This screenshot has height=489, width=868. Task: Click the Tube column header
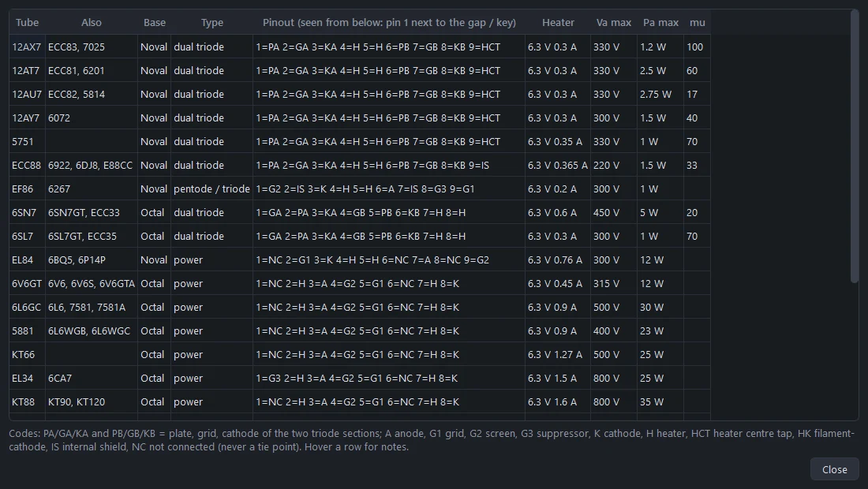27,23
